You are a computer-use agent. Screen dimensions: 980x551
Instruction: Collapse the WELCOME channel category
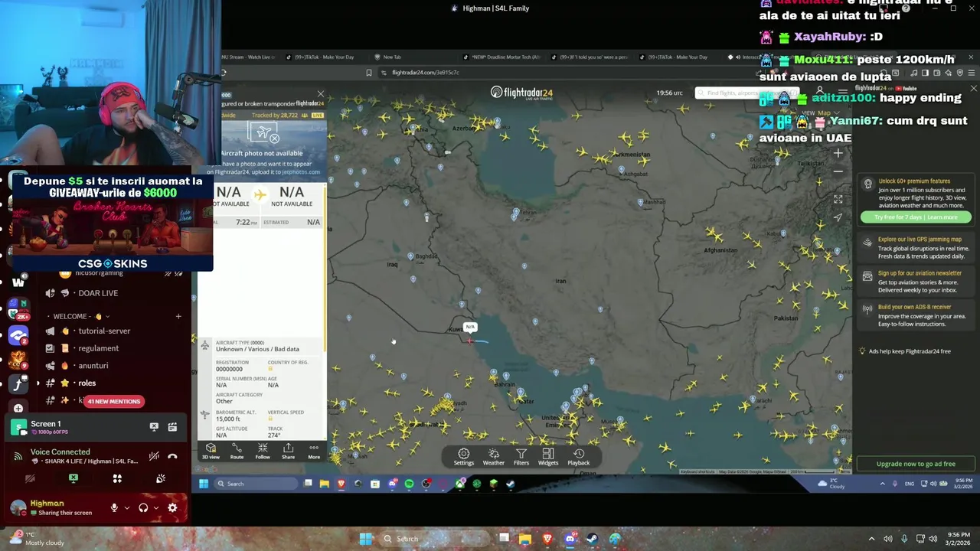[81, 316]
